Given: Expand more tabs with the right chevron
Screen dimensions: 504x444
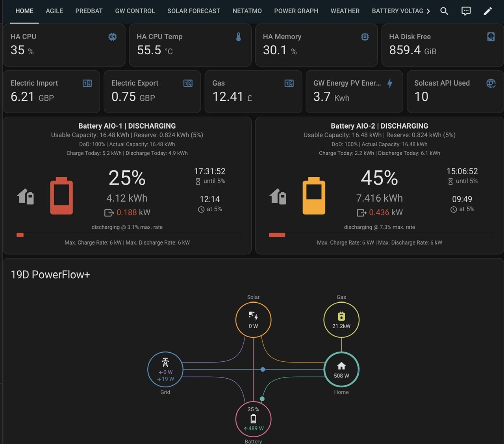Looking at the screenshot, I should [428, 11].
